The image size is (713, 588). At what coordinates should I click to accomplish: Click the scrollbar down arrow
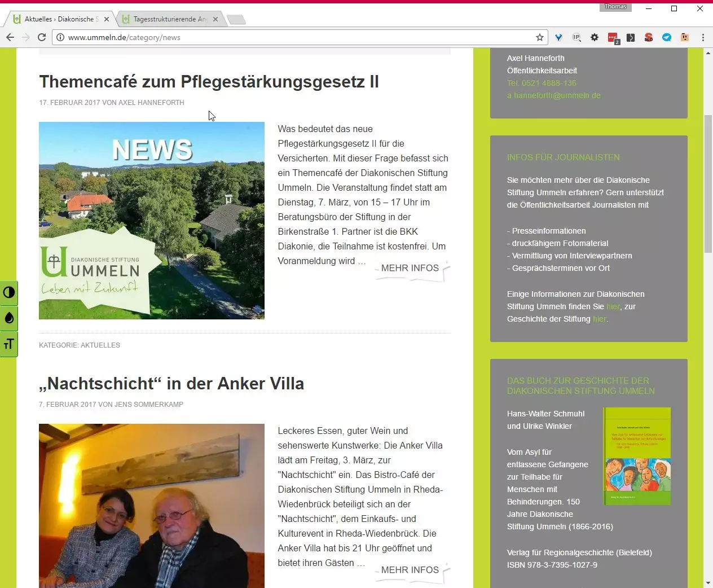coord(708,583)
